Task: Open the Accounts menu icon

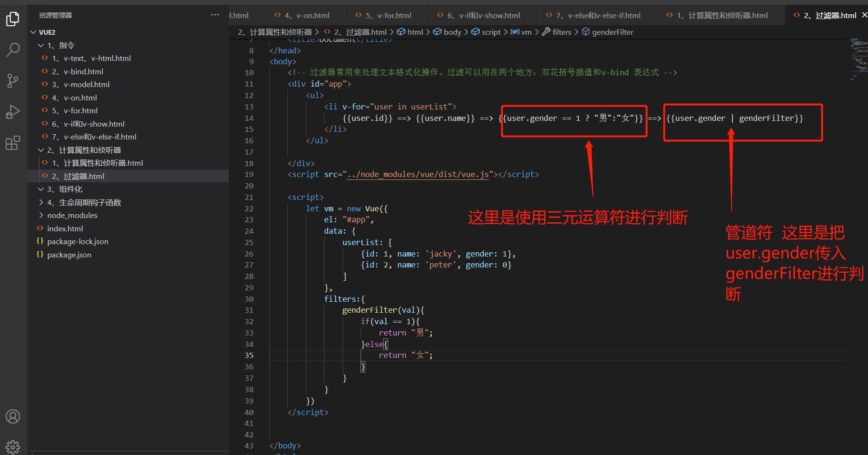Action: pyautogui.click(x=13, y=416)
